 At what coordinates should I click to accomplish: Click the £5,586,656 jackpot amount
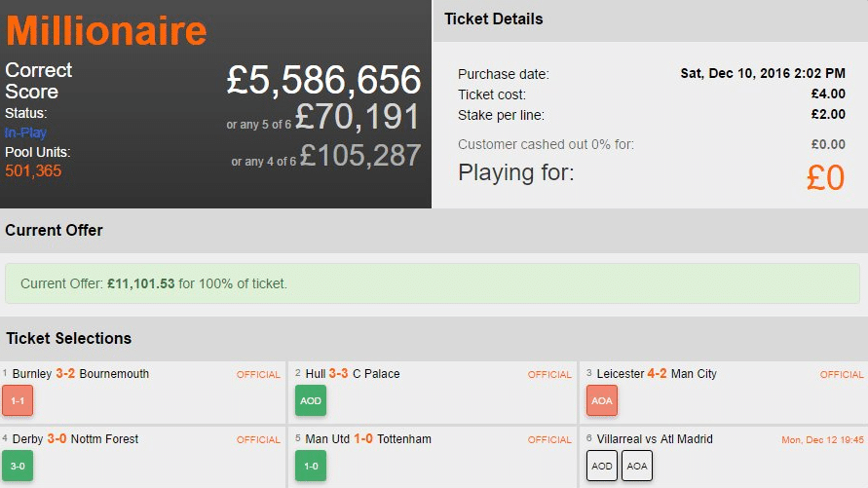[323, 81]
